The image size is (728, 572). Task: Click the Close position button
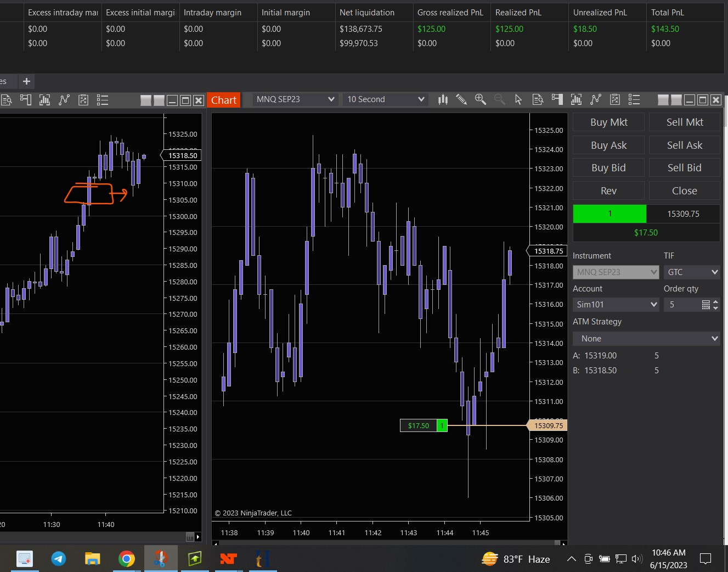click(684, 191)
